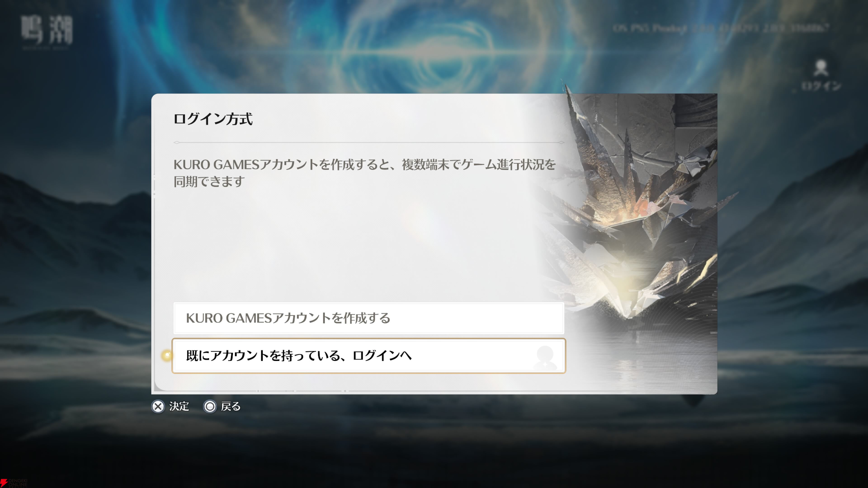Click the KURO GAMES sync description text

click(x=364, y=173)
